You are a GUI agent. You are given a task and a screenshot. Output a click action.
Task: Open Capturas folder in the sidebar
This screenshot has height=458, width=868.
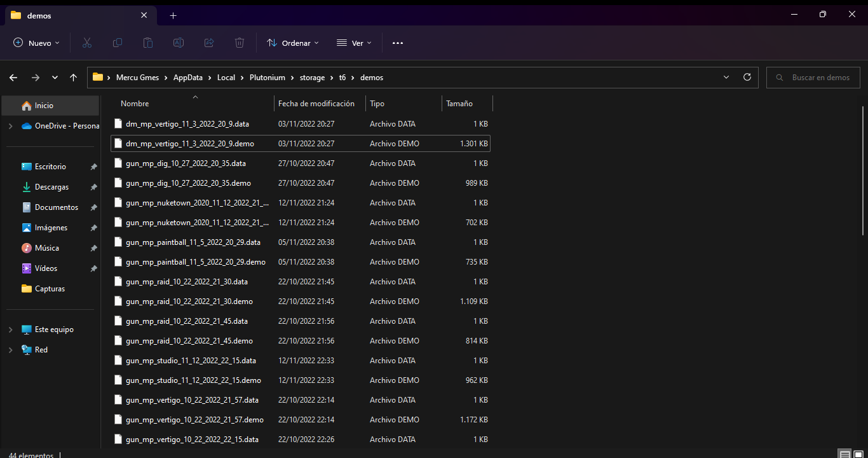(50, 289)
